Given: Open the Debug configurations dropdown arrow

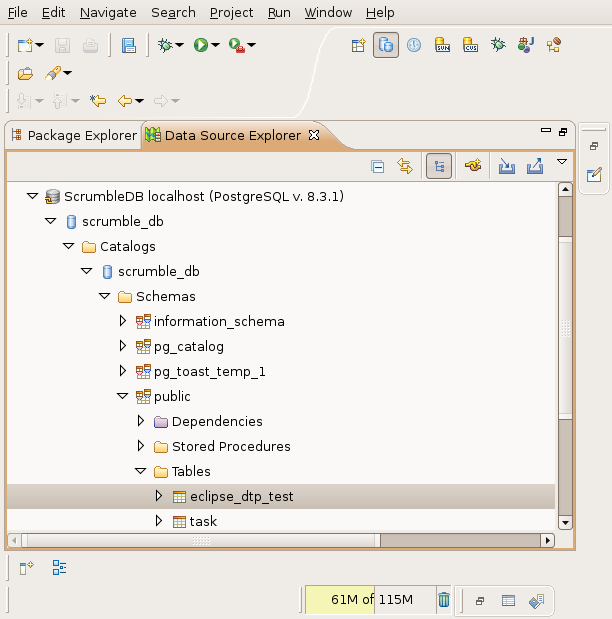Looking at the screenshot, I should tap(180, 45).
